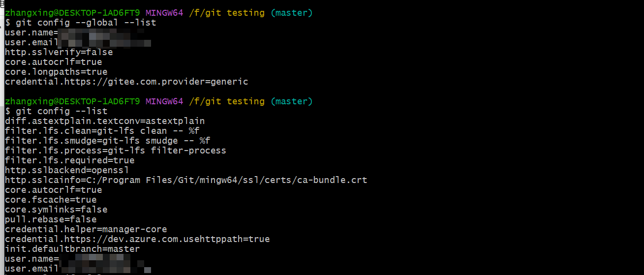Screen dimensions: 644x275
Task: Click the first 'git config --global --list' command
Action: click(x=86, y=23)
